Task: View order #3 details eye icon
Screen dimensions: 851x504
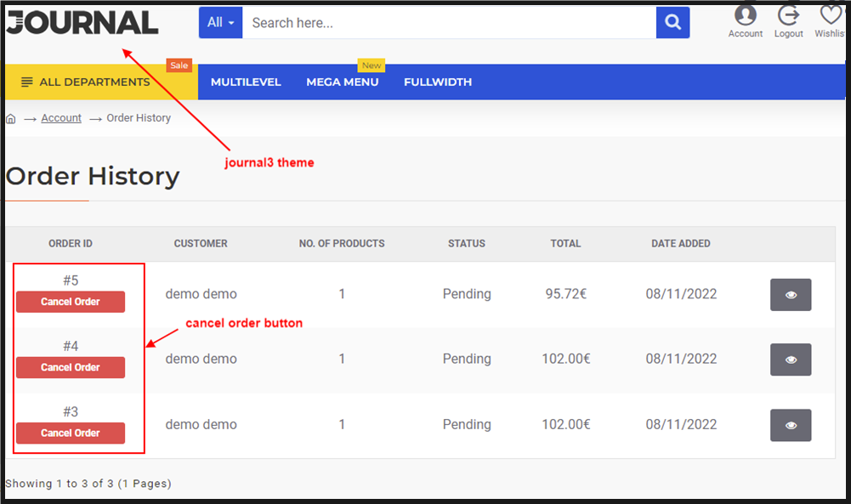Action: 791,425
